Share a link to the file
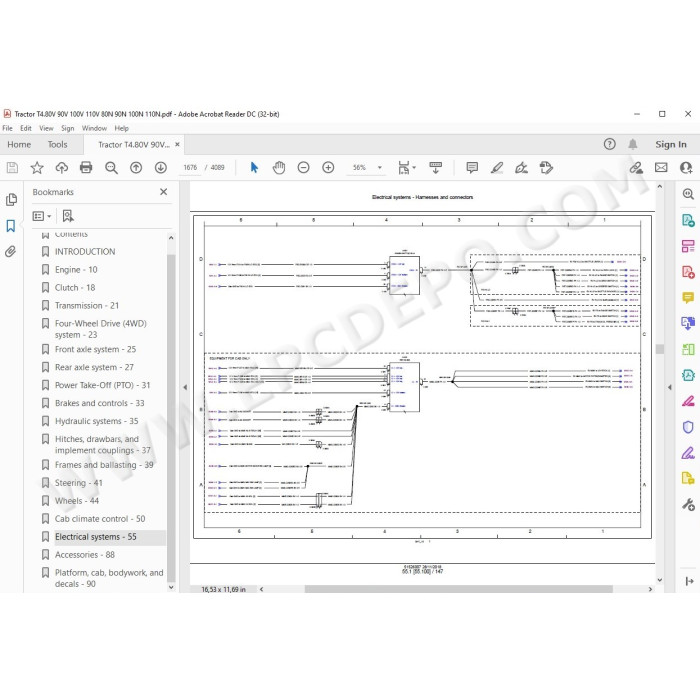This screenshot has width=700, height=700. 636,168
